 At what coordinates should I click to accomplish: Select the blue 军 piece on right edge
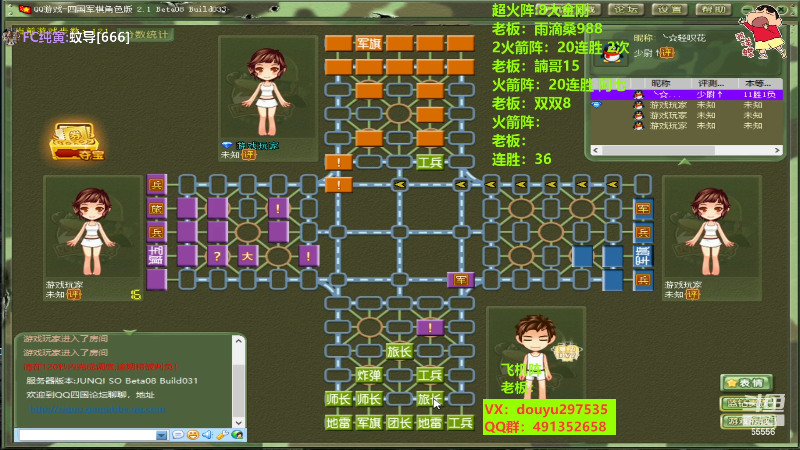pos(643,208)
